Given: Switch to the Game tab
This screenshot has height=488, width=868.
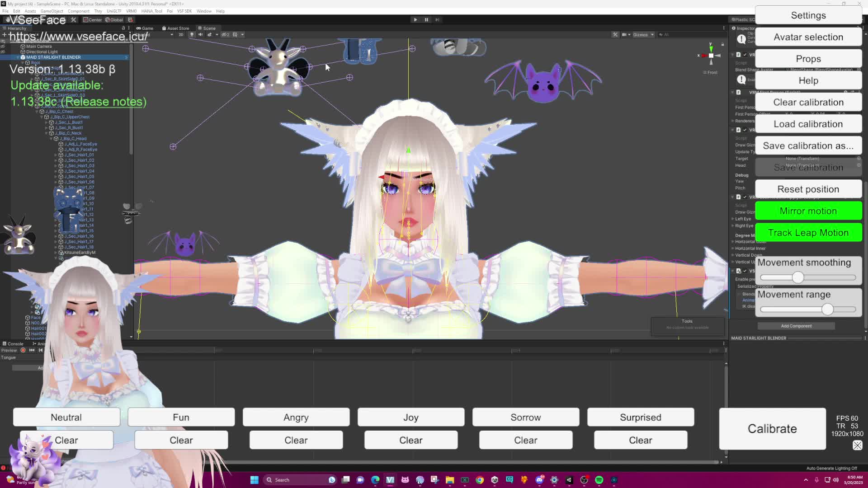Looking at the screenshot, I should pyautogui.click(x=145, y=28).
